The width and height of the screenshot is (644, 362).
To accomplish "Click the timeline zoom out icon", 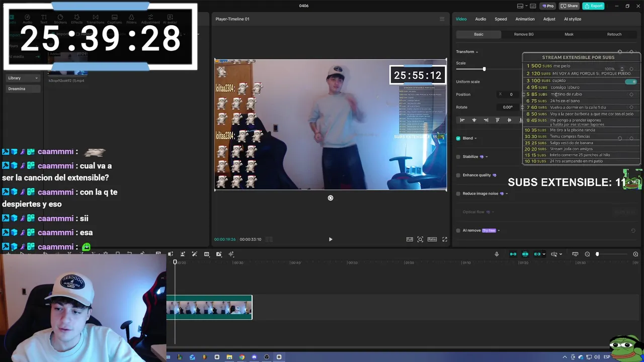I will click(x=587, y=254).
